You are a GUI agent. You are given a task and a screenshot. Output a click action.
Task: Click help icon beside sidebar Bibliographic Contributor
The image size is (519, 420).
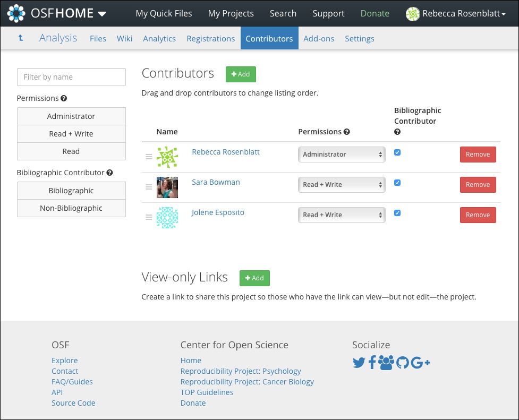coord(109,173)
